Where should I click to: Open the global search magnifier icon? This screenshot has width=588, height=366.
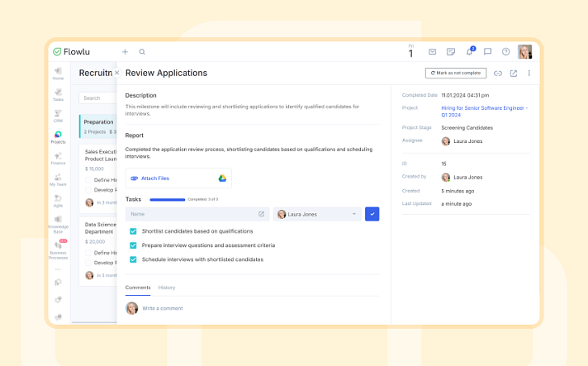(x=142, y=52)
